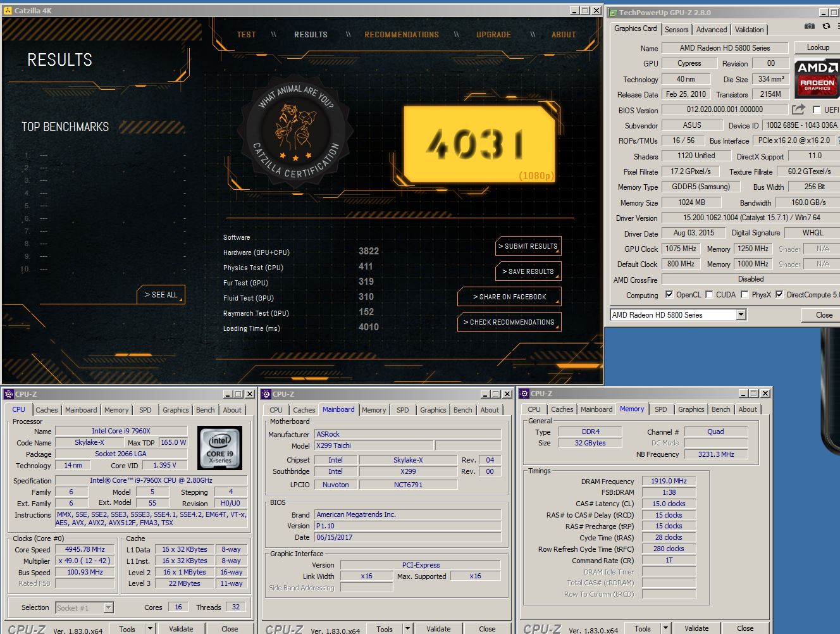
Task: Click the GPU-Z title bar icon
Action: tap(612, 12)
